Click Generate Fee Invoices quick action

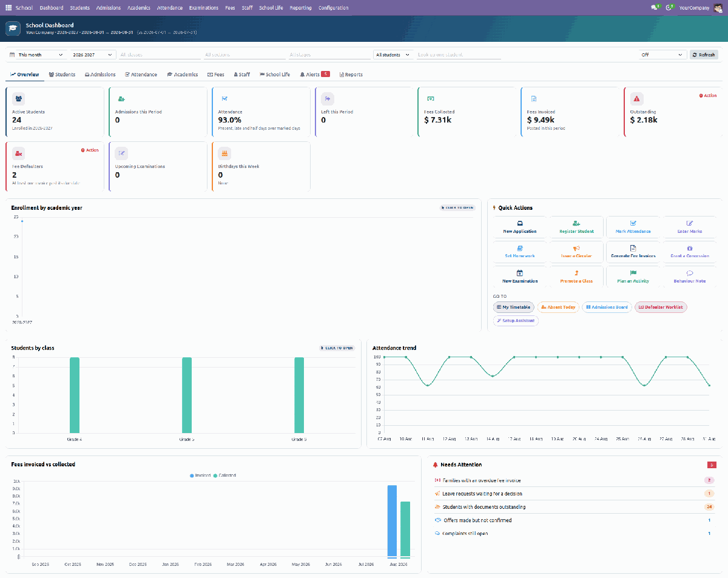(633, 252)
